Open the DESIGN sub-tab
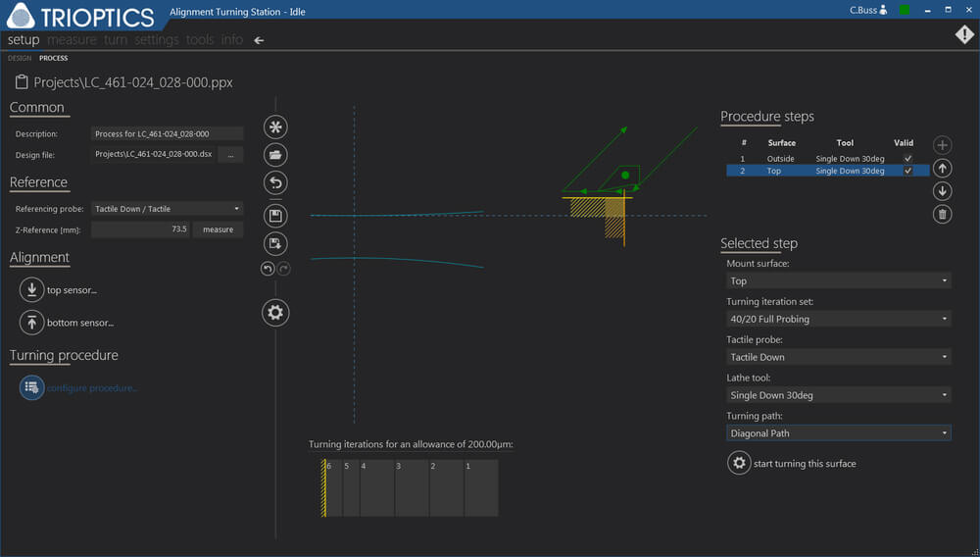The height and width of the screenshot is (557, 980). point(20,59)
